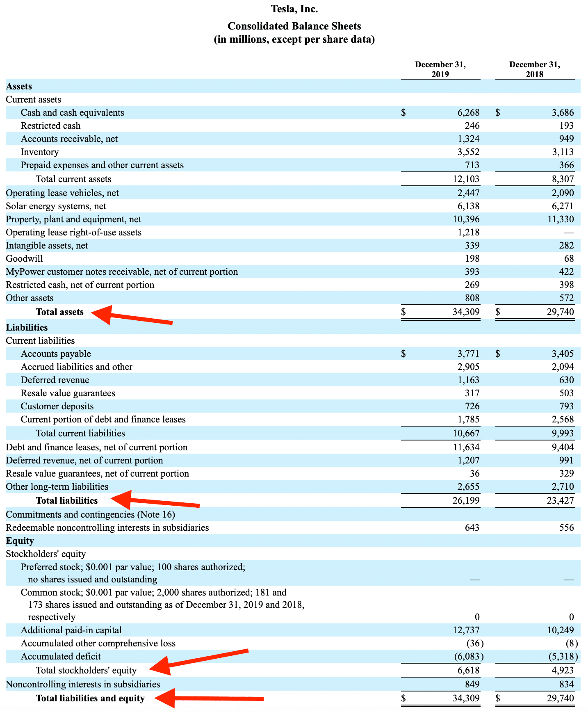Select Inventory 2018 value 3,113
This screenshot has height=712, width=588.
tap(563, 152)
